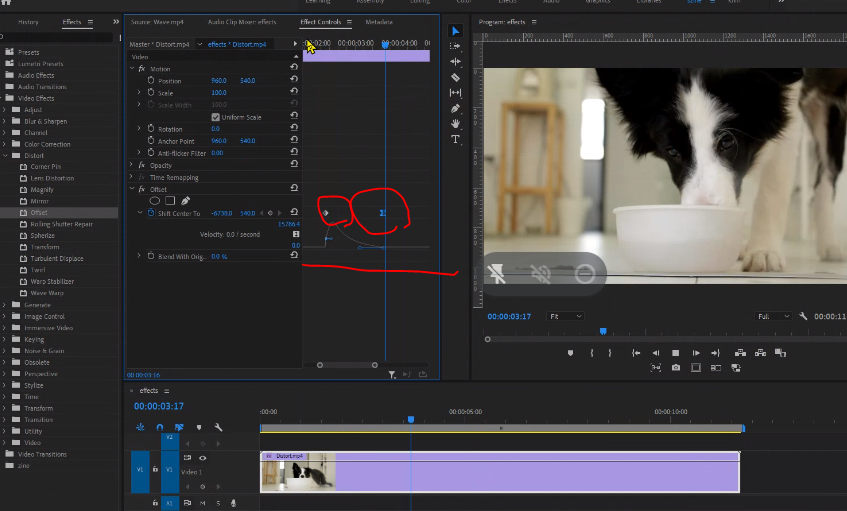Choose free draw bezier pen mask for Offset
847x511 pixels.
pyautogui.click(x=185, y=201)
